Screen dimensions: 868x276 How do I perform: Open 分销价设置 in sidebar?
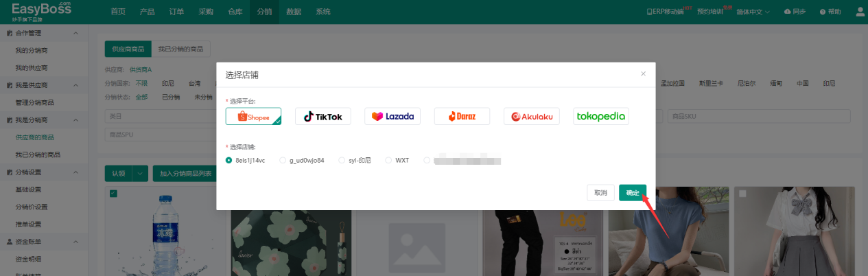(32, 207)
